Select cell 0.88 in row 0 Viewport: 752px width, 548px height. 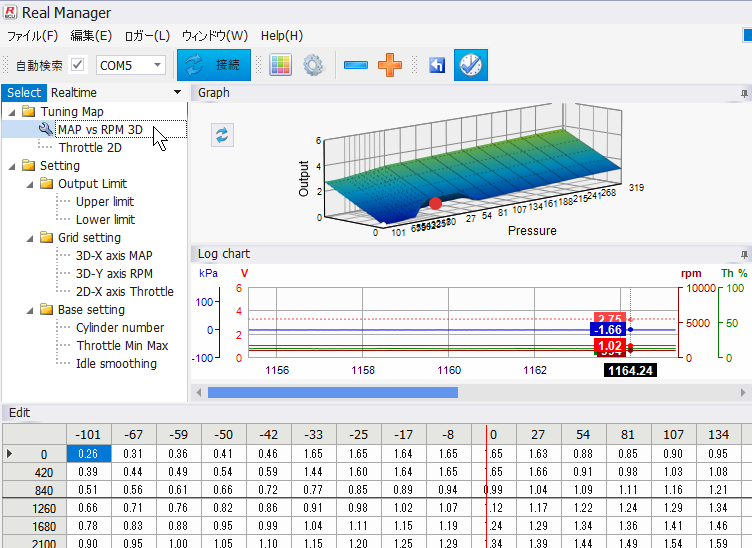(x=583, y=454)
